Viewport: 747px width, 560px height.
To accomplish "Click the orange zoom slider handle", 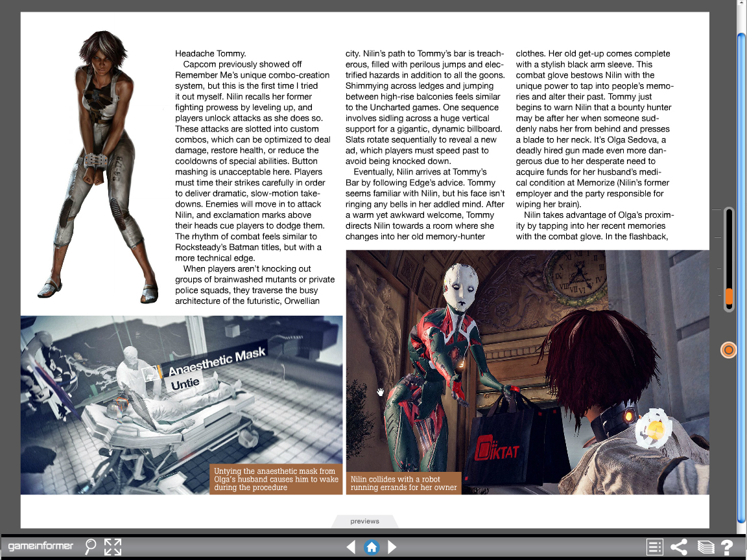I will tap(728, 296).
